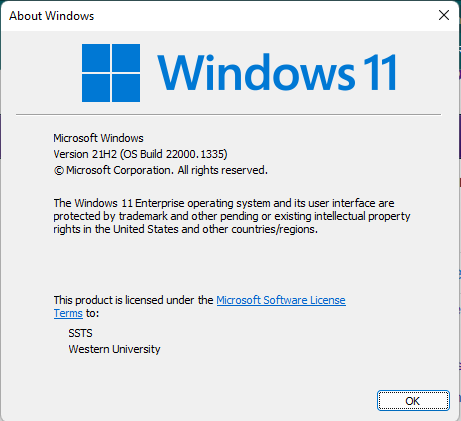Click the horizontal separator line under banner
The height and width of the screenshot is (421, 461).
point(228,114)
